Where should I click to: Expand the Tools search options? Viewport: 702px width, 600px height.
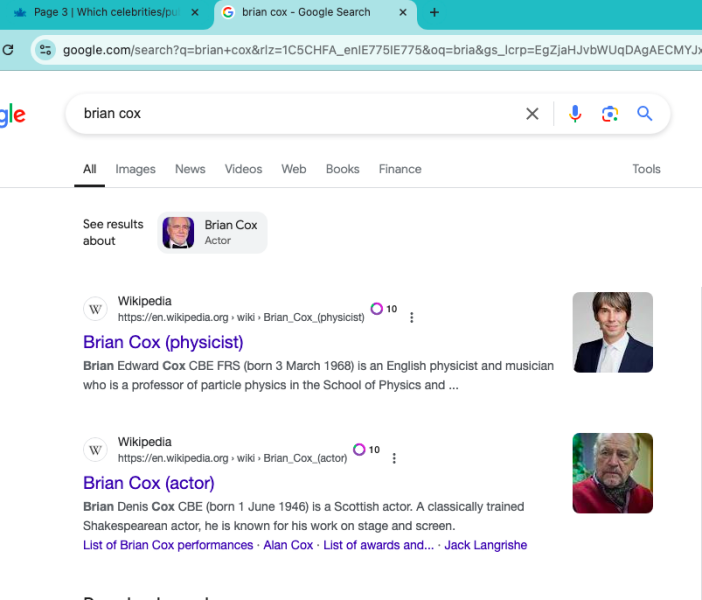pos(646,169)
